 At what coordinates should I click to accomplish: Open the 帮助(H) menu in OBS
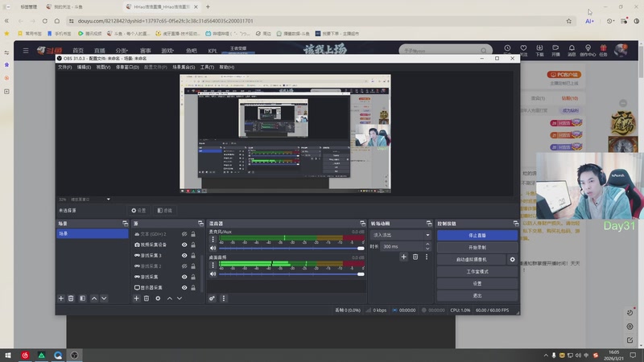[x=227, y=67]
